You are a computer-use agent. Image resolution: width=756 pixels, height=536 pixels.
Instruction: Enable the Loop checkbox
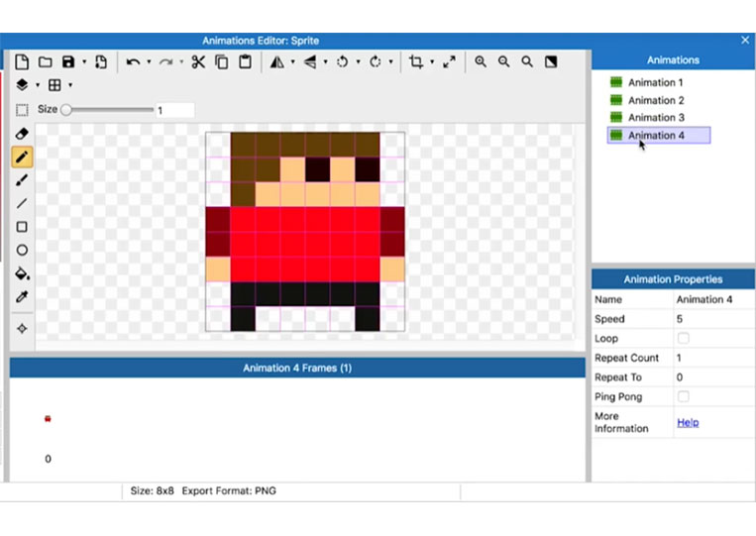[x=684, y=339]
